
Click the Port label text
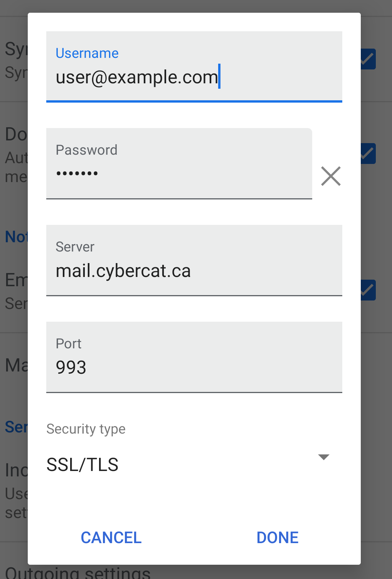click(69, 344)
